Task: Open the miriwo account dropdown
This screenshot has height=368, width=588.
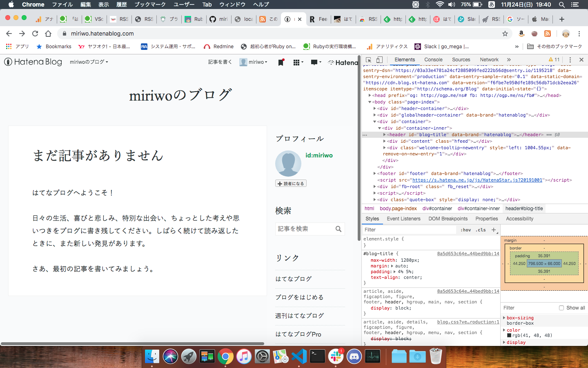Action: pyautogui.click(x=253, y=62)
